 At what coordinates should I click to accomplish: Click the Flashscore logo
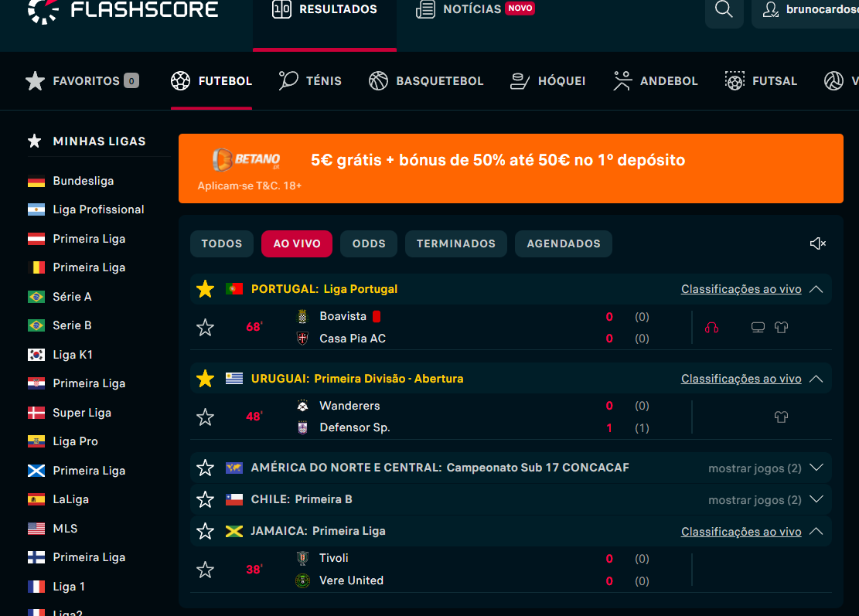pyautogui.click(x=123, y=10)
